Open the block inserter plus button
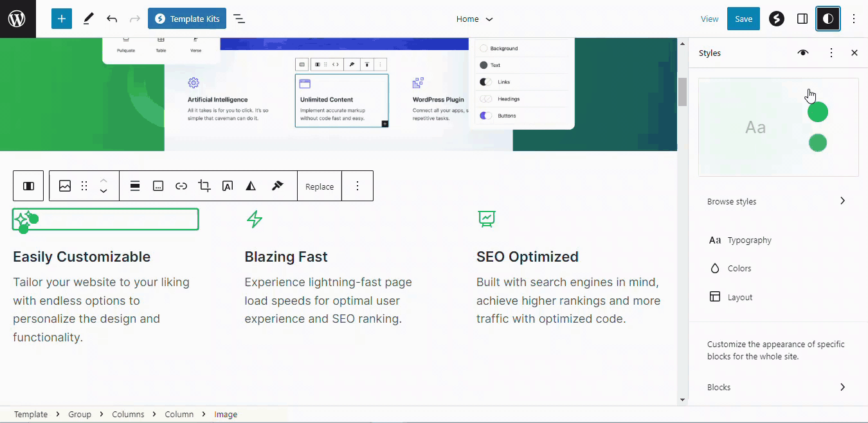This screenshot has height=423, width=868. point(62,19)
